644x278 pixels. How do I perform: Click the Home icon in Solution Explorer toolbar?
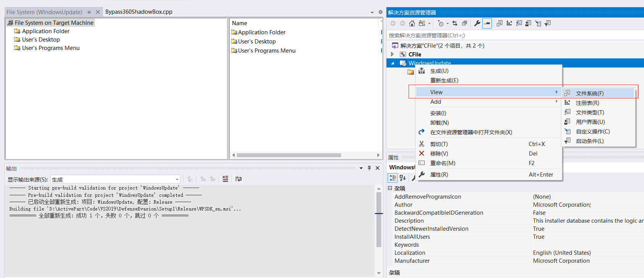pyautogui.click(x=412, y=23)
